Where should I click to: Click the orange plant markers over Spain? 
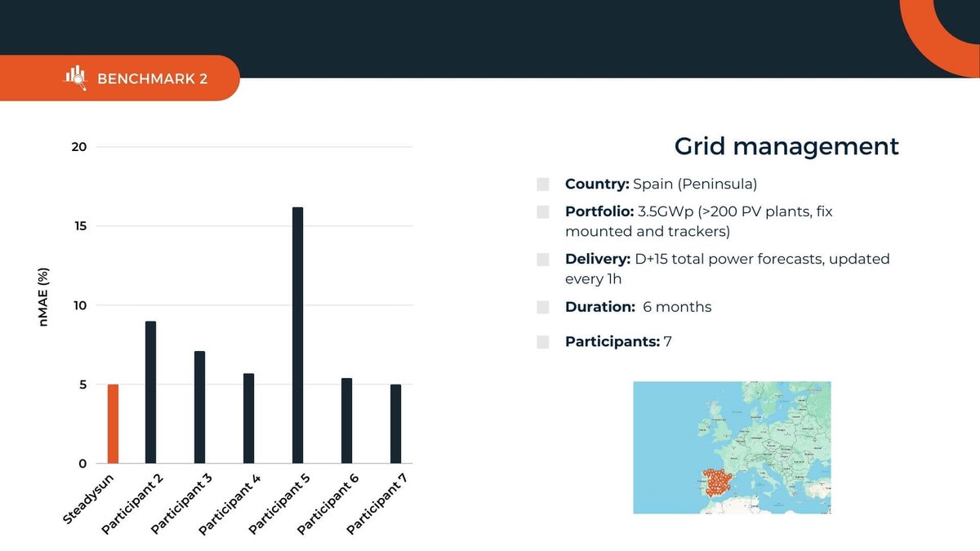tap(718, 483)
